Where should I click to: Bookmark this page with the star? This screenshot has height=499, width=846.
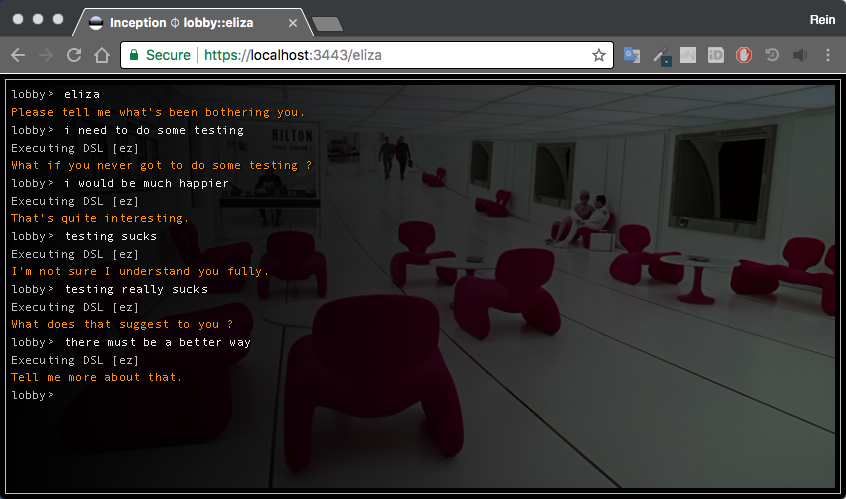click(599, 55)
